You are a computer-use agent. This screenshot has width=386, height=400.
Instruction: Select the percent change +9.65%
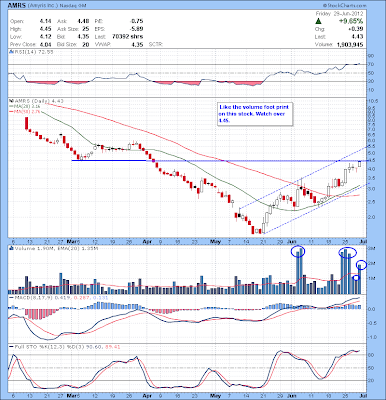[x=351, y=21]
